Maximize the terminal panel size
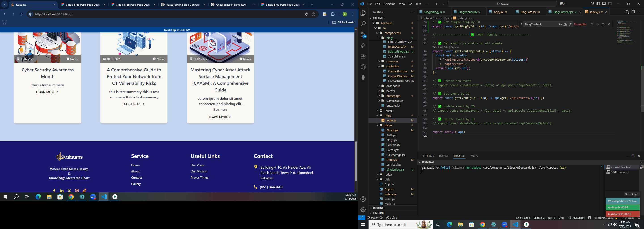The height and width of the screenshot is (229, 644). [633, 156]
